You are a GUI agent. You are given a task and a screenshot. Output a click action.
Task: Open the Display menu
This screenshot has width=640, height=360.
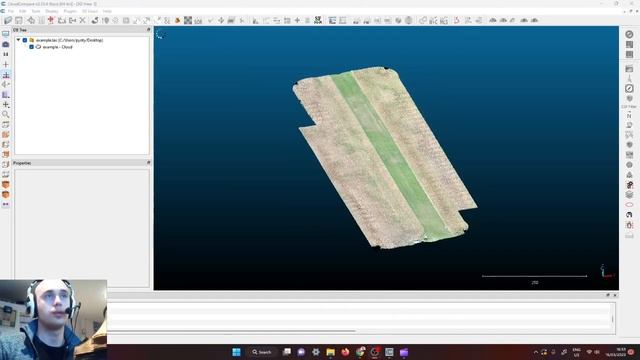point(52,11)
